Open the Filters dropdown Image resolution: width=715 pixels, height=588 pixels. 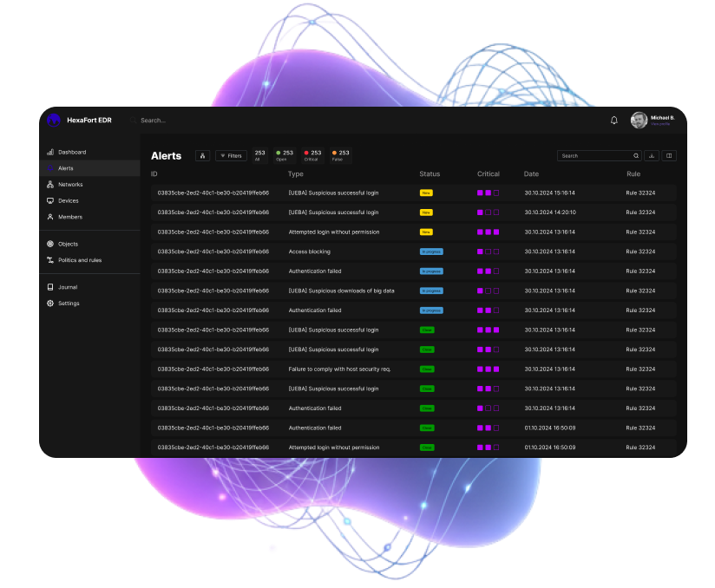pyautogui.click(x=231, y=156)
